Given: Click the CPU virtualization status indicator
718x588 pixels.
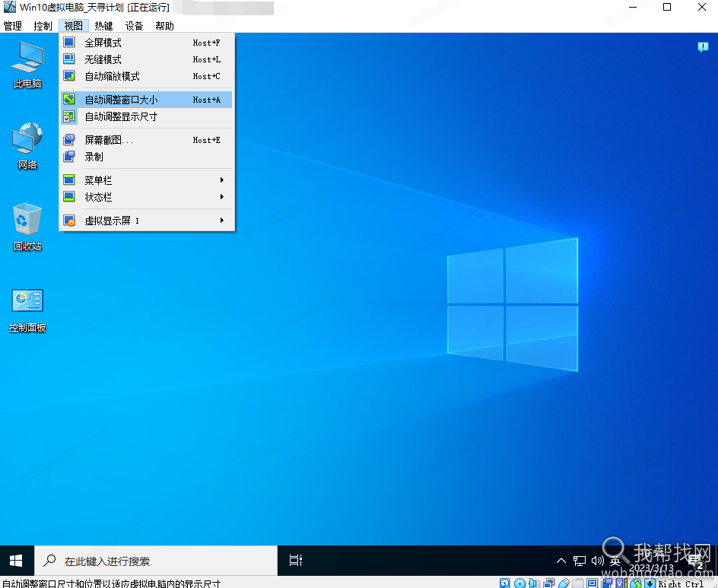Looking at the screenshot, I should click(x=621, y=583).
